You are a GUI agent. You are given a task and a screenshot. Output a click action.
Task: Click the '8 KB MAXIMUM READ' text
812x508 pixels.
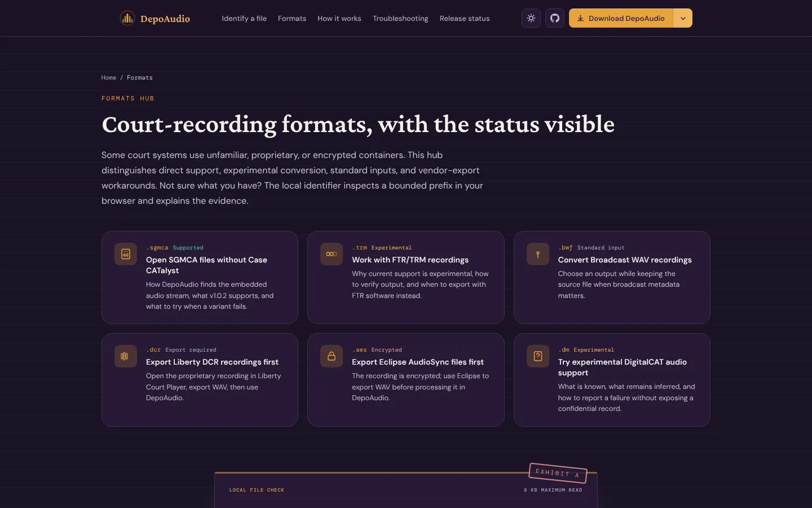coord(553,490)
